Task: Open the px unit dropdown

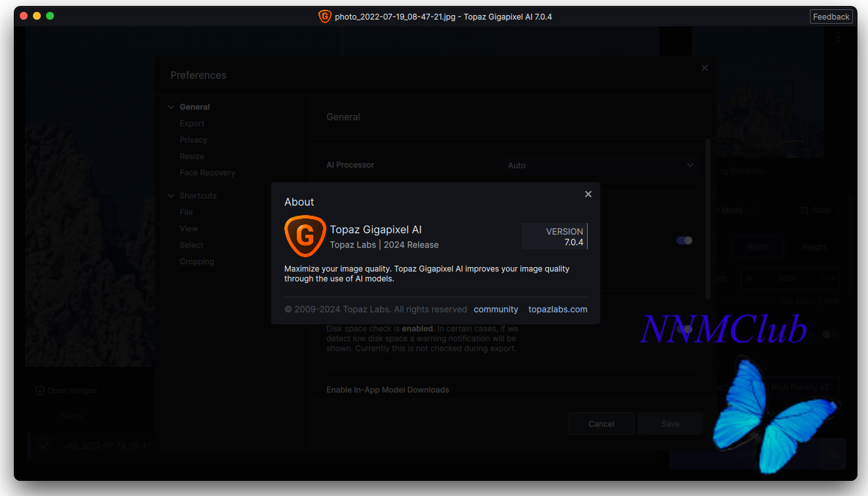Action: point(830,278)
